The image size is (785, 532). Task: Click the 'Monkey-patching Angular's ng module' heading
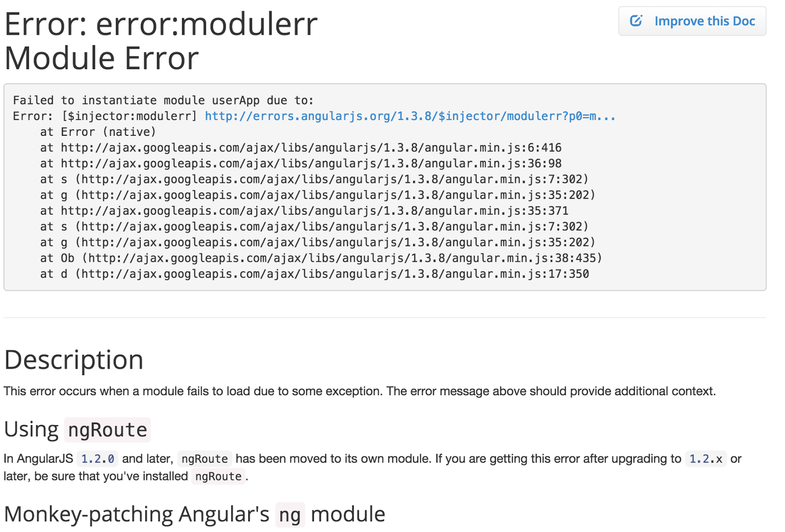click(194, 514)
